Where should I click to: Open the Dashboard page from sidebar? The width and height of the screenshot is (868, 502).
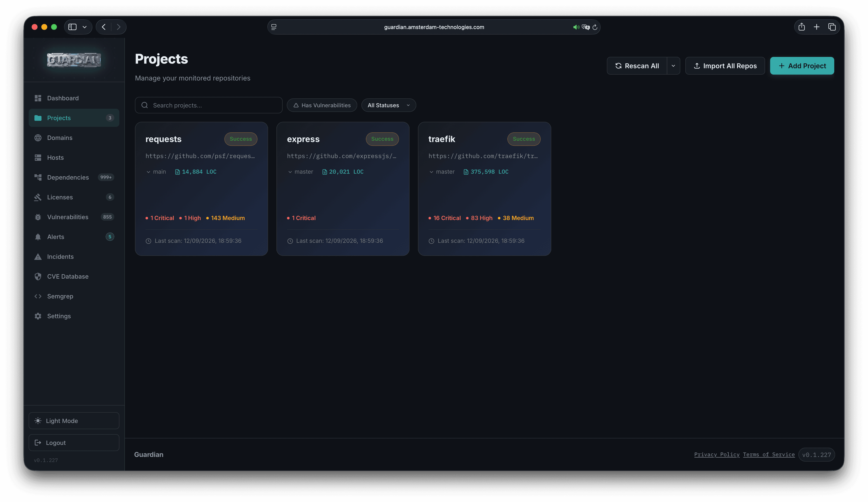click(x=74, y=98)
